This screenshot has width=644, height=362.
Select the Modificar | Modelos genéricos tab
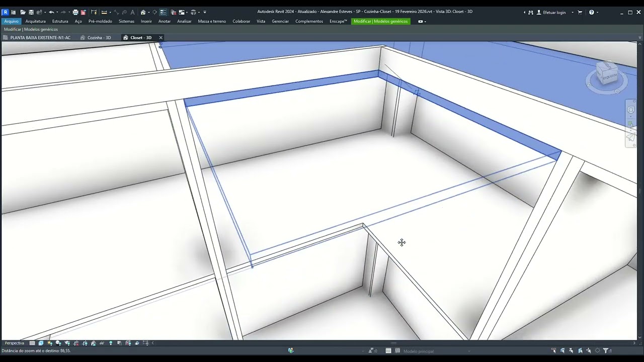click(381, 21)
